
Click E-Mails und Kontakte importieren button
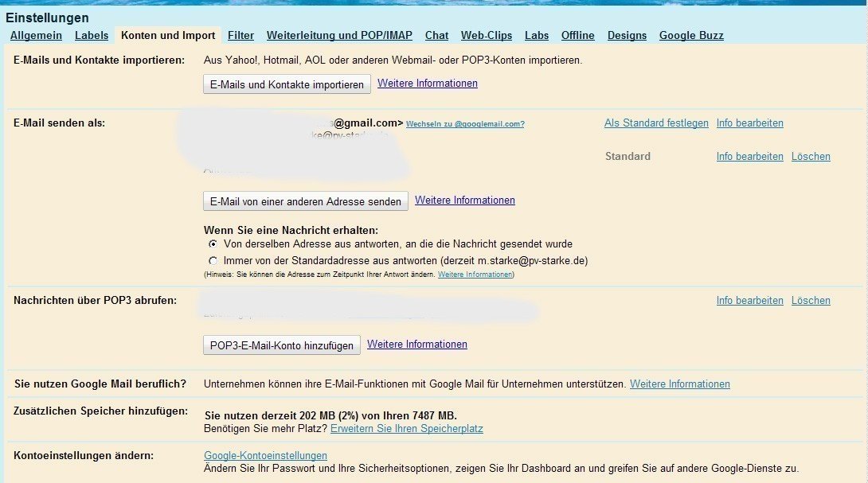point(287,84)
